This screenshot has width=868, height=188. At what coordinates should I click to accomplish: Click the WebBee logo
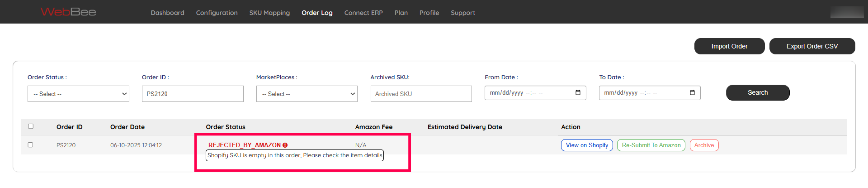pyautogui.click(x=68, y=12)
